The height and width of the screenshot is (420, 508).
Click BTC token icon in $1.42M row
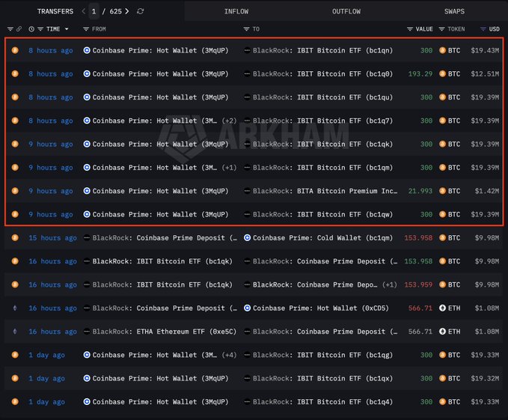pos(443,191)
